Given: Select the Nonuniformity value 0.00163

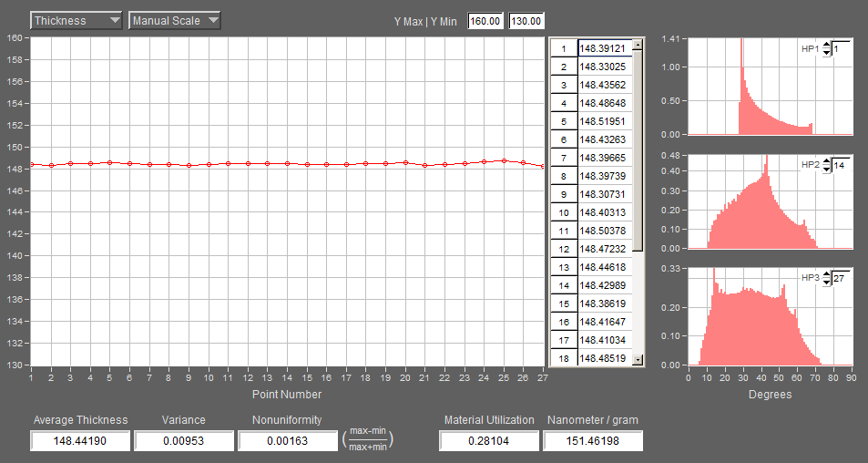Looking at the screenshot, I should [x=287, y=441].
